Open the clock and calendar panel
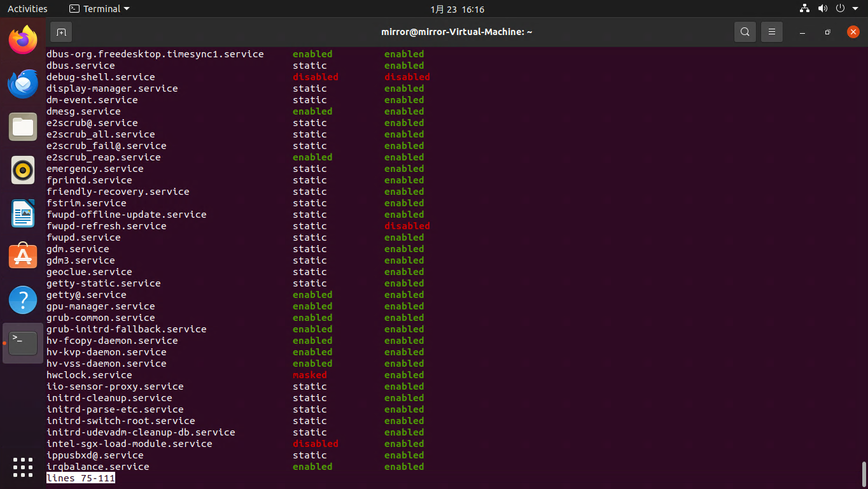Image resolution: width=868 pixels, height=489 pixels. (x=457, y=9)
